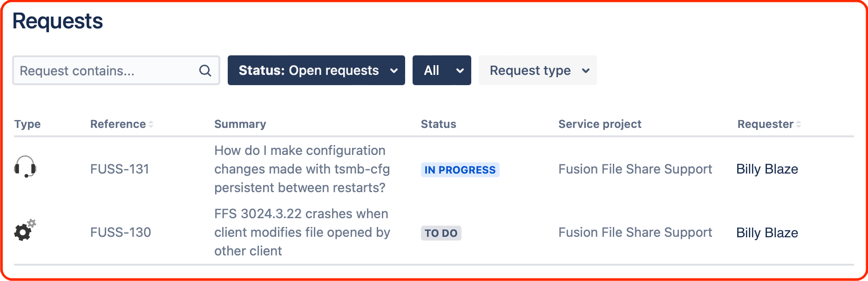The height and width of the screenshot is (281, 868).
Task: Click the headset icon next to FUSS-131
Action: (x=26, y=167)
